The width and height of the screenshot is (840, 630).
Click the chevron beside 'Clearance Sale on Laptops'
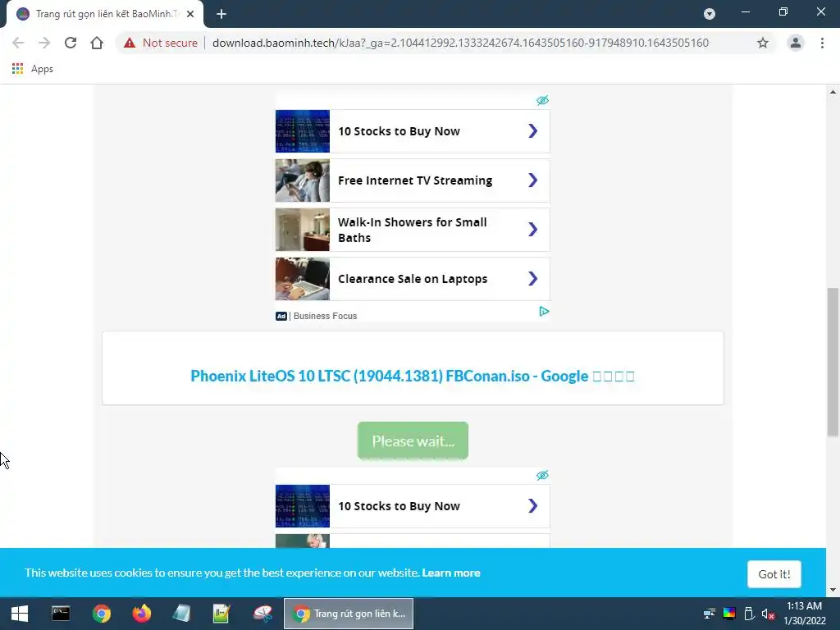pyautogui.click(x=532, y=279)
